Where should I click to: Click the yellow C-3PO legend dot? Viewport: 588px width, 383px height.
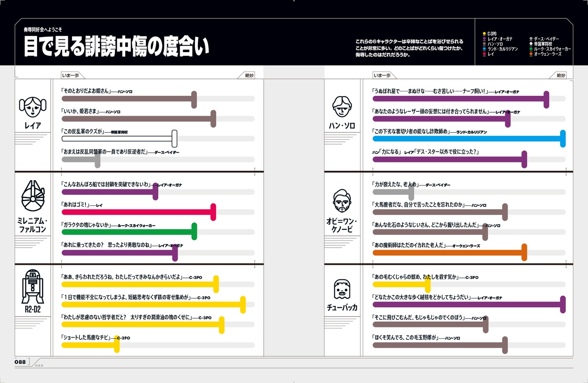tap(484, 34)
